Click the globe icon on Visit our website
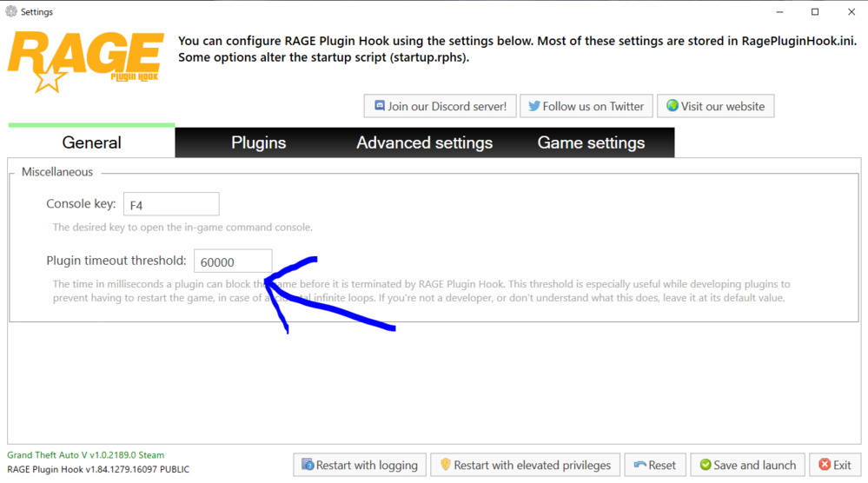The image size is (868, 483). 672,106
